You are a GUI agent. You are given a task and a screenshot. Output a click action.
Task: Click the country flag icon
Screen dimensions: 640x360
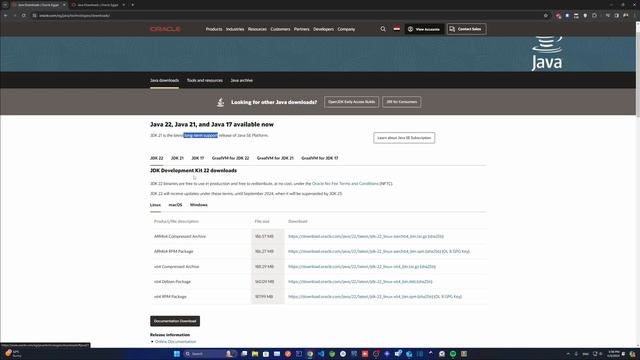click(x=396, y=29)
